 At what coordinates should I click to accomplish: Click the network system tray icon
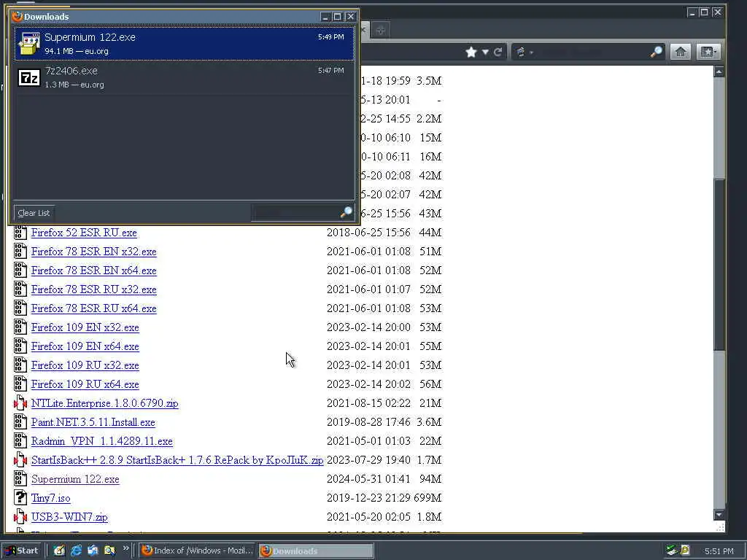point(672,551)
